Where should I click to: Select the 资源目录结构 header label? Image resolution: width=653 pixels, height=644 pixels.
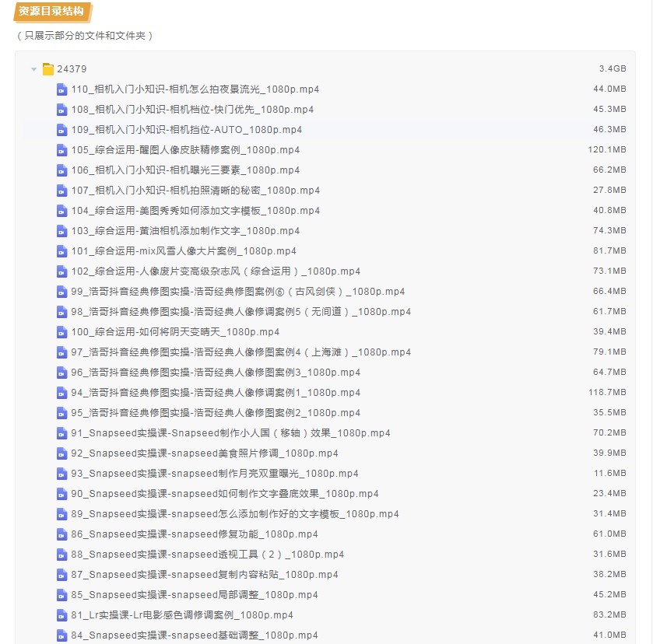[51, 11]
